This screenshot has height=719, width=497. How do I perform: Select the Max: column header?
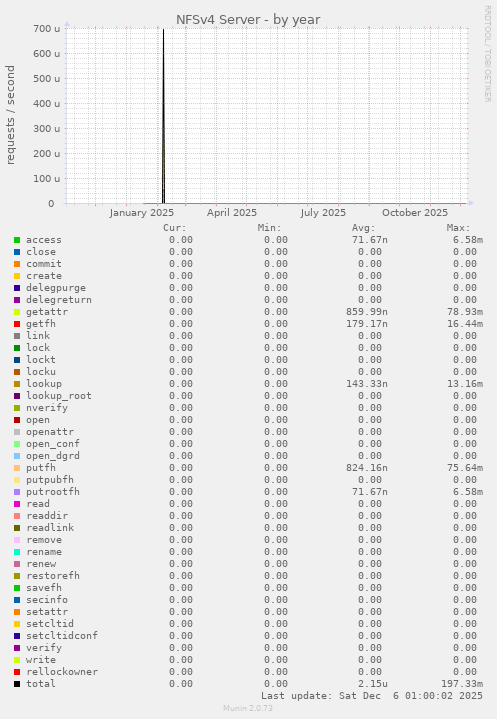pos(458,228)
